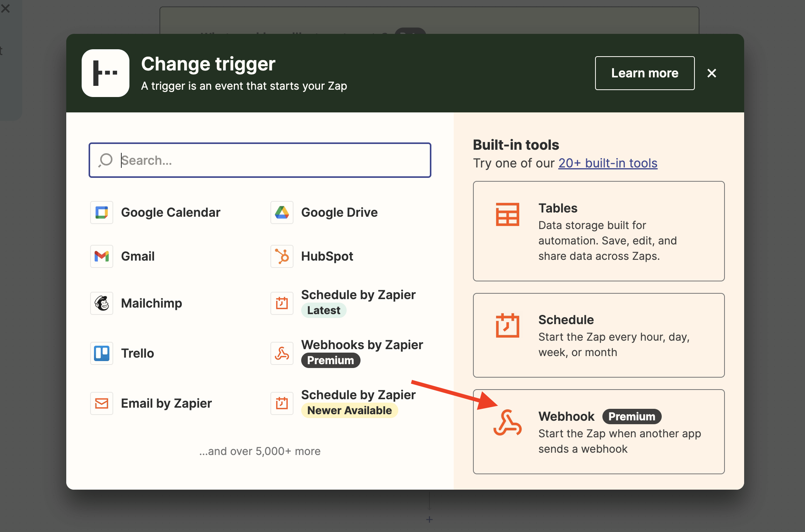Click Webhooks by Zapier Premium icon
Image resolution: width=805 pixels, height=532 pixels.
(x=282, y=353)
